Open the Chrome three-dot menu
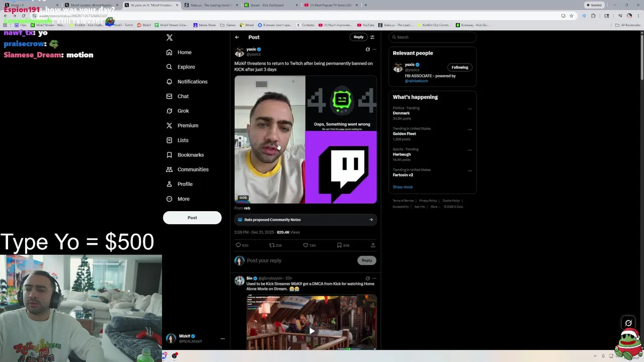This screenshot has width=644, height=362. [x=638, y=16]
